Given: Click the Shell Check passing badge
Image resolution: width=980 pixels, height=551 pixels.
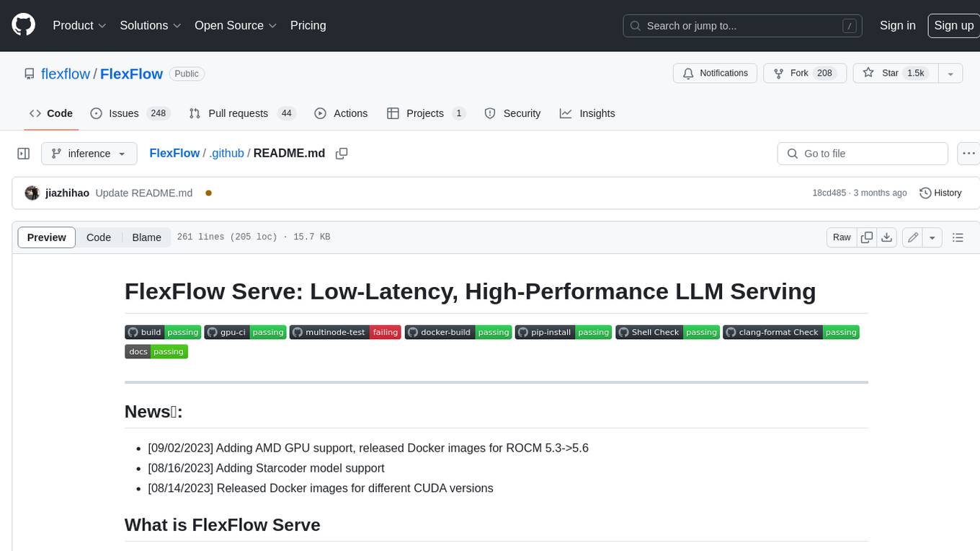Looking at the screenshot, I should 667,332.
